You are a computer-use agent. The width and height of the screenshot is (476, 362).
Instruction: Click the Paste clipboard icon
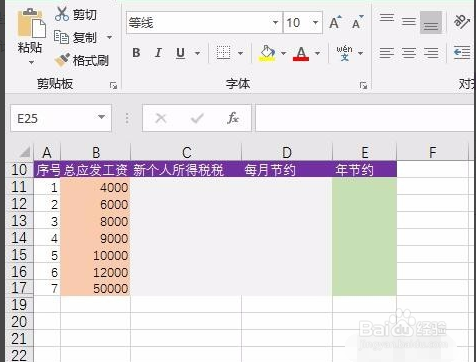tap(31, 23)
